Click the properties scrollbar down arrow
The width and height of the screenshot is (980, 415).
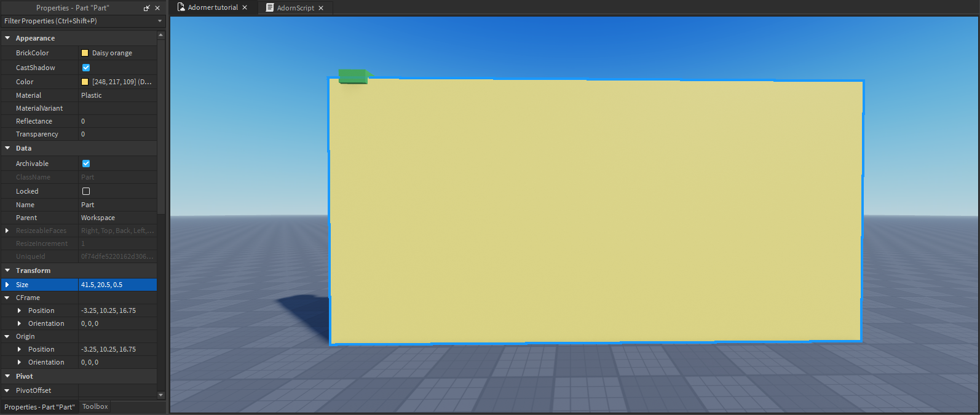click(x=161, y=395)
